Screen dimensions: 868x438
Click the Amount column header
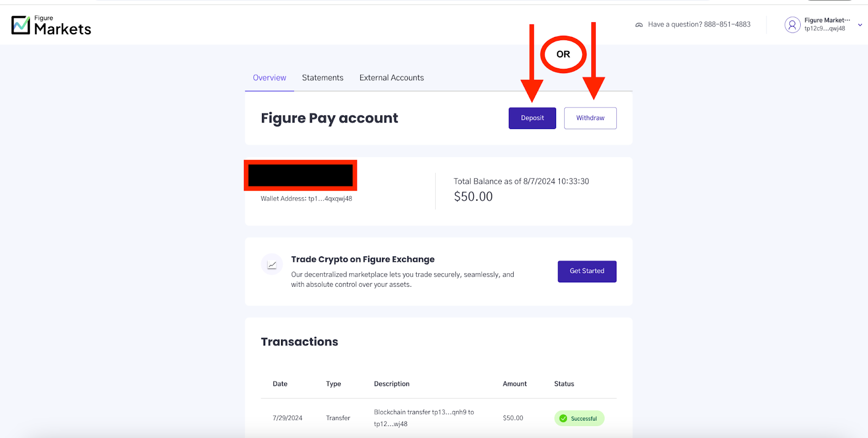[515, 384]
